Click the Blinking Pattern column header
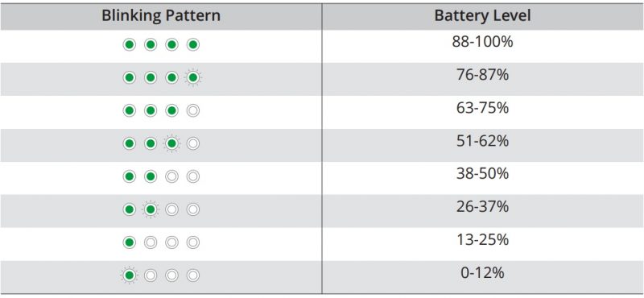Viewport: 644px width, 298px height. (161, 16)
